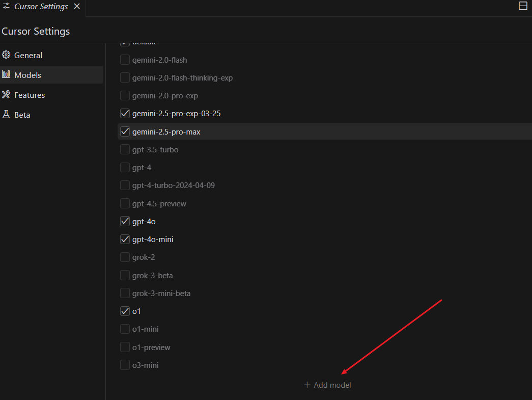532x400 pixels.
Task: Click the Beta flask icon
Action: point(6,115)
